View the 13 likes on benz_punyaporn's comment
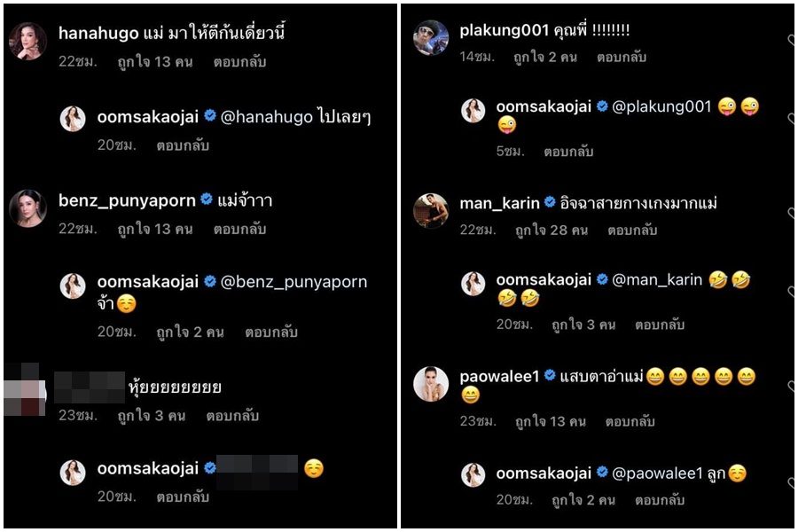798x532 pixels. click(155, 230)
